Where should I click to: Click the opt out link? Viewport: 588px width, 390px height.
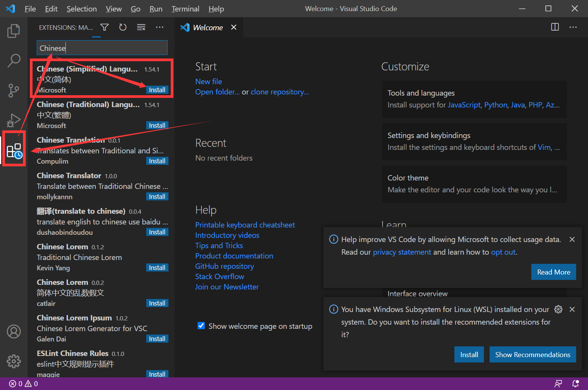pos(503,252)
